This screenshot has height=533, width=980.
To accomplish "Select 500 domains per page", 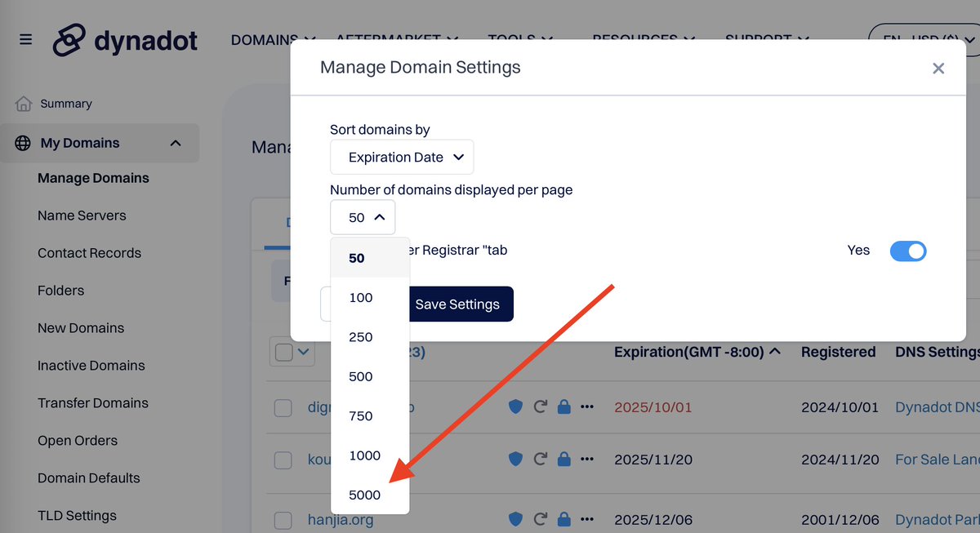I will 370,376.
